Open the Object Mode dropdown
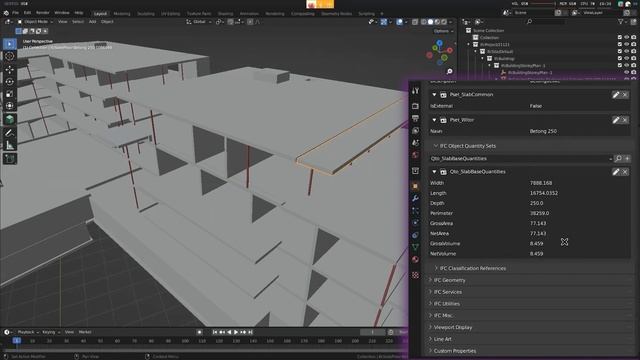This screenshot has height=360, width=640. tap(35, 22)
